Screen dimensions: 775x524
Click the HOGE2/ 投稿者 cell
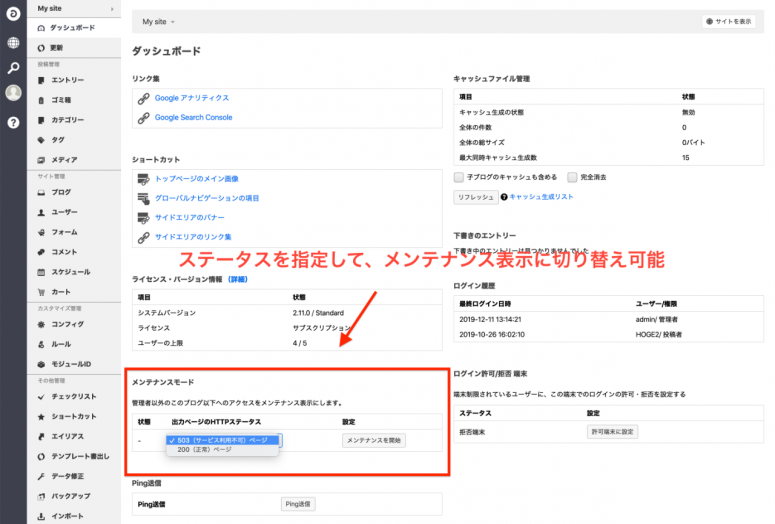click(658, 335)
